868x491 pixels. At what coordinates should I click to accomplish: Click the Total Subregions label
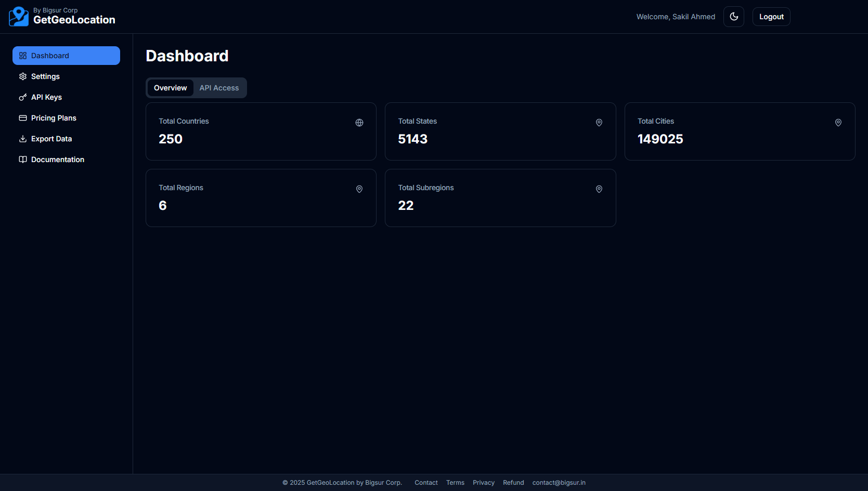click(426, 188)
